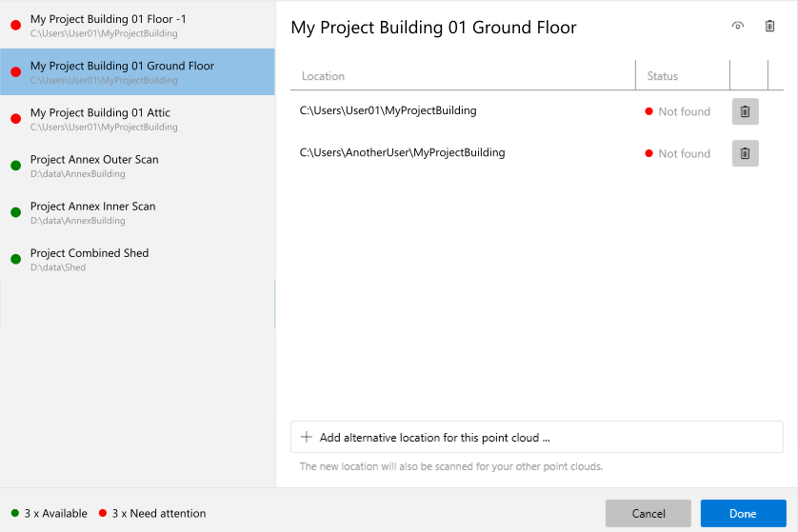
Task: Confirm with the Done button
Action: (743, 514)
